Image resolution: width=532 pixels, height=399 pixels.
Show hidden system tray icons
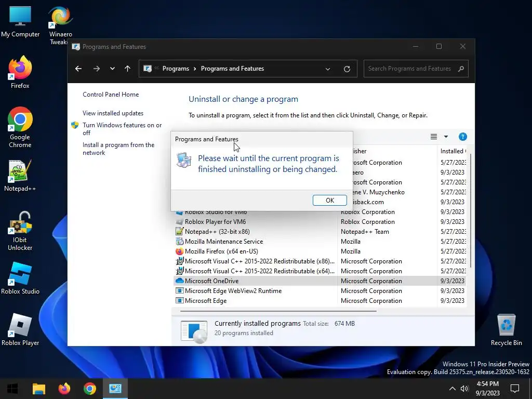click(x=453, y=389)
